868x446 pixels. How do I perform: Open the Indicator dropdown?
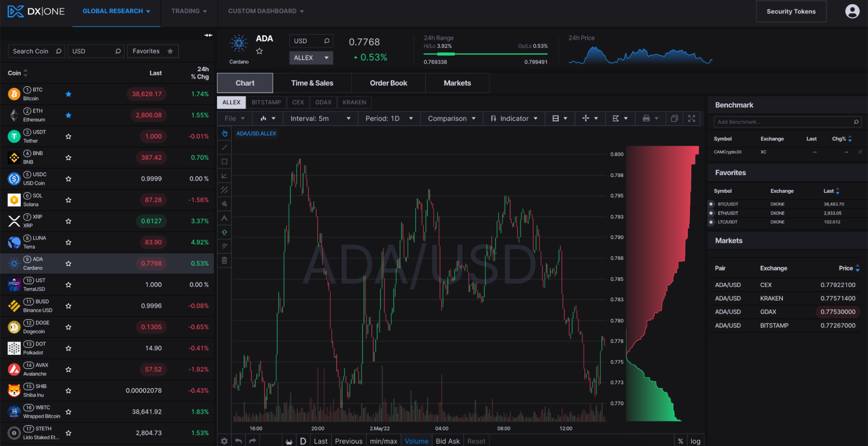click(x=514, y=118)
